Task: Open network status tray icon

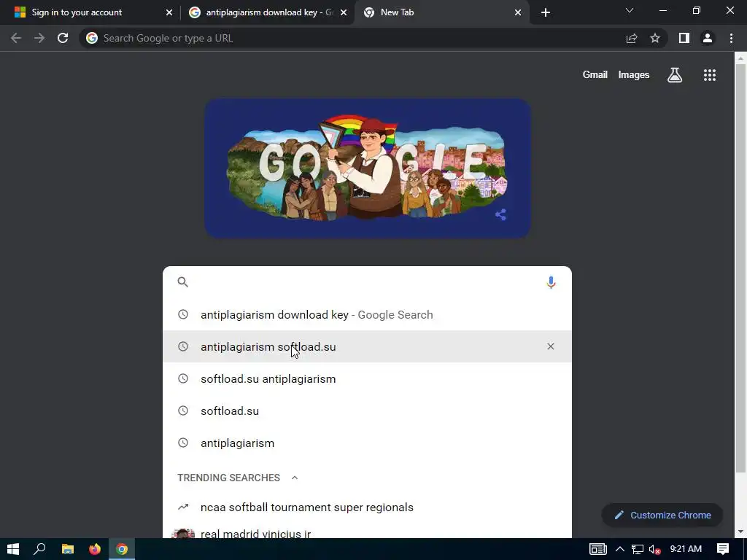Action: click(x=638, y=549)
